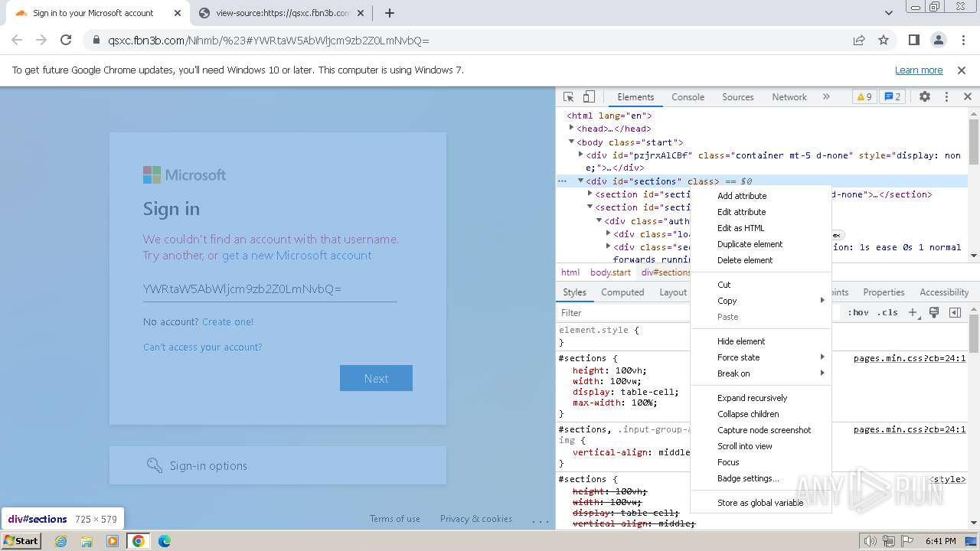The width and height of the screenshot is (980, 551).
Task: Click body.start in the breadcrumb
Action: (610, 272)
